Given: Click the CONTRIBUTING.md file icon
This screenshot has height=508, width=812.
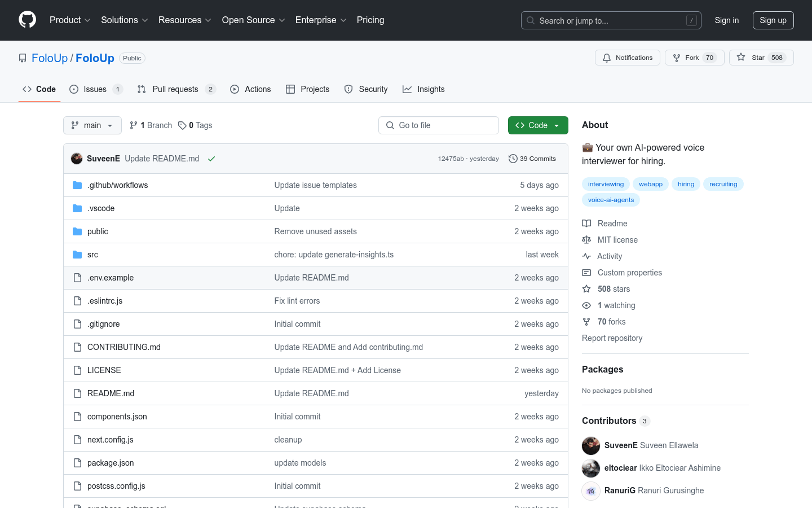Looking at the screenshot, I should 77,347.
